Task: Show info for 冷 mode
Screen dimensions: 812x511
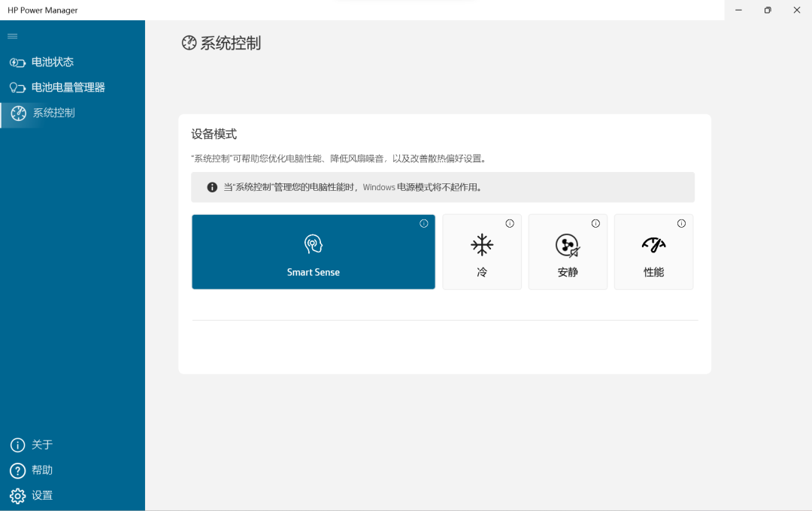Action: pyautogui.click(x=510, y=224)
